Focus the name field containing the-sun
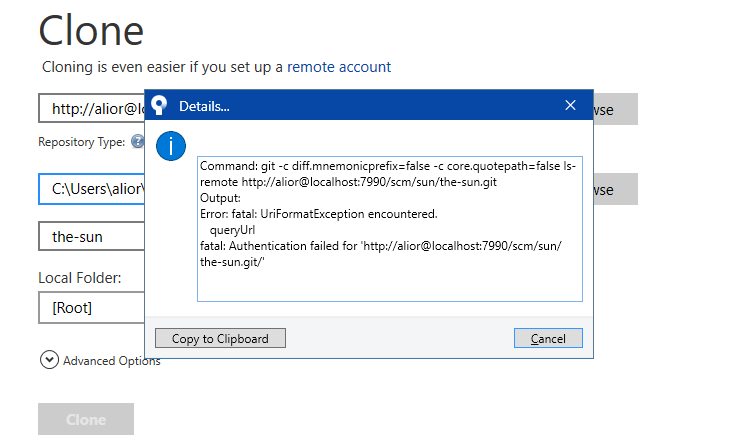This screenshot has height=448, width=738. [x=92, y=236]
